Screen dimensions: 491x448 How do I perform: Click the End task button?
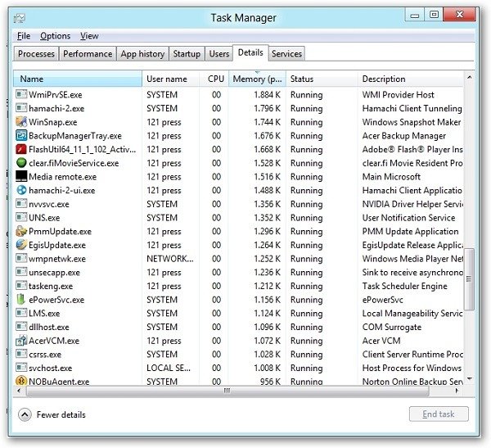(x=439, y=414)
